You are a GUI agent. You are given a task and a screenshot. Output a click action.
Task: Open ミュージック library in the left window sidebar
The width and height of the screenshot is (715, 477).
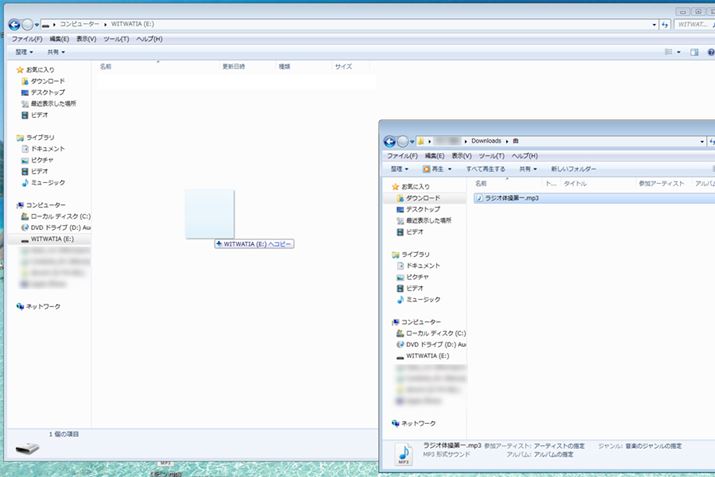tap(47, 183)
